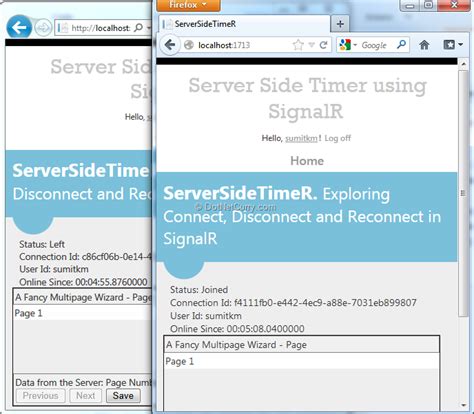Click 'Status: Joined' text in Firefox
Image resolution: width=474 pixels, height=414 pixels.
[x=199, y=290]
